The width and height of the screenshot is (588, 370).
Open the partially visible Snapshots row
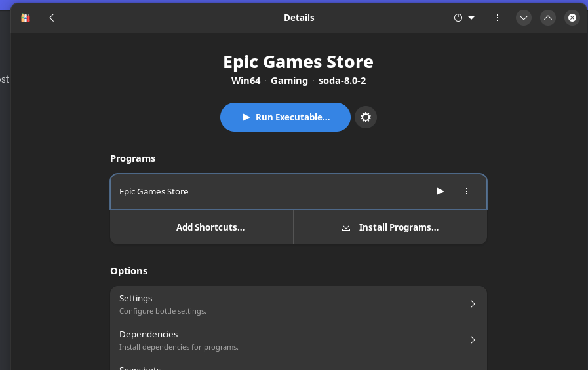[298, 364]
